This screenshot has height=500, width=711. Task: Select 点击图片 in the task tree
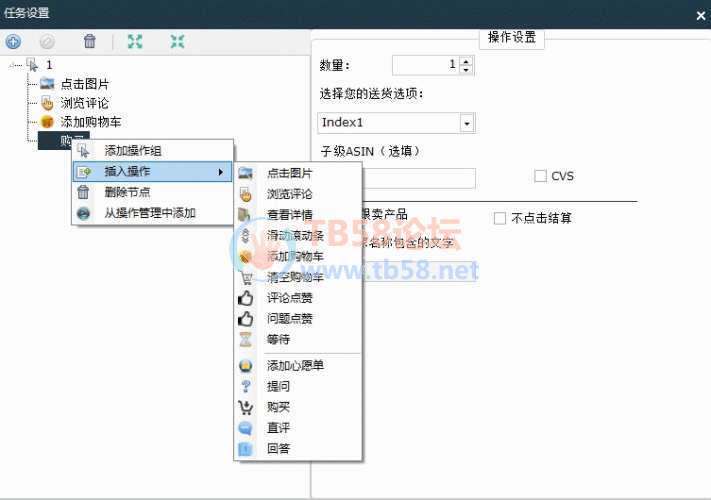(85, 84)
